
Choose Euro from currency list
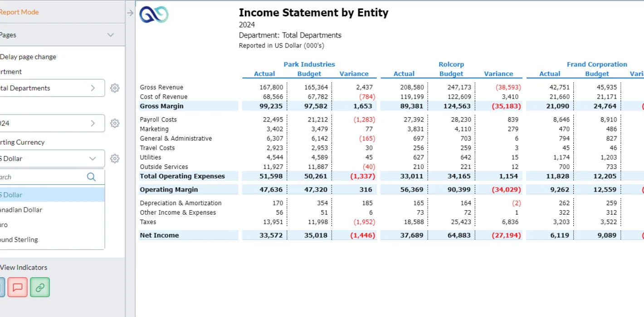52,225
